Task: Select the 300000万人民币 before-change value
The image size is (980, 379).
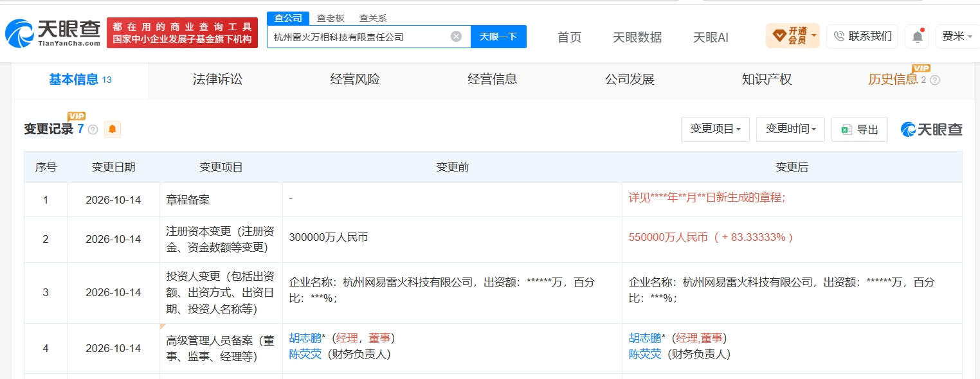Action: tap(329, 238)
